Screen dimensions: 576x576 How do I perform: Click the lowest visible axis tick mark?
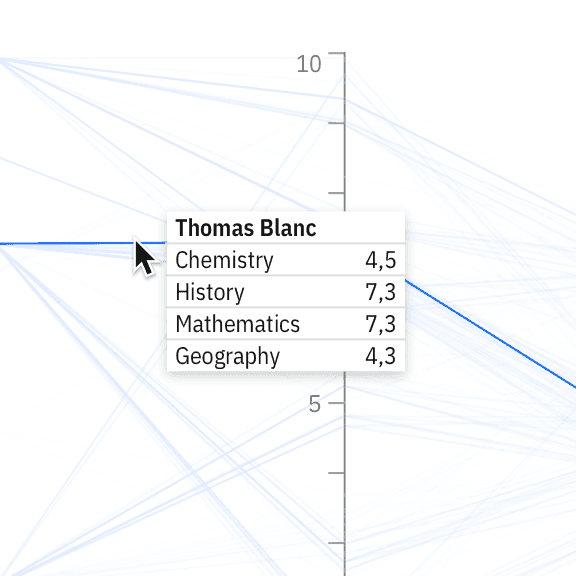(336, 543)
